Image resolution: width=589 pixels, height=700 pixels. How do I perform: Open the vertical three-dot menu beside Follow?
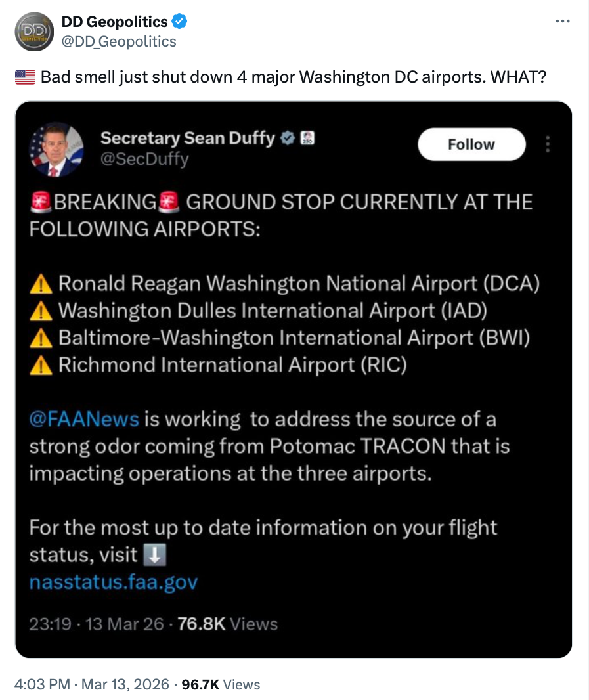[548, 144]
